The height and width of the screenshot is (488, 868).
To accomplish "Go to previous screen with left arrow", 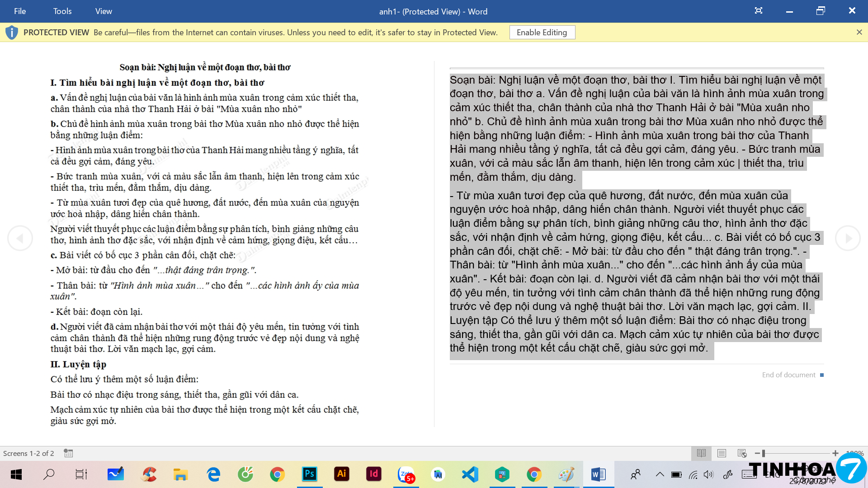I will pyautogui.click(x=20, y=238).
